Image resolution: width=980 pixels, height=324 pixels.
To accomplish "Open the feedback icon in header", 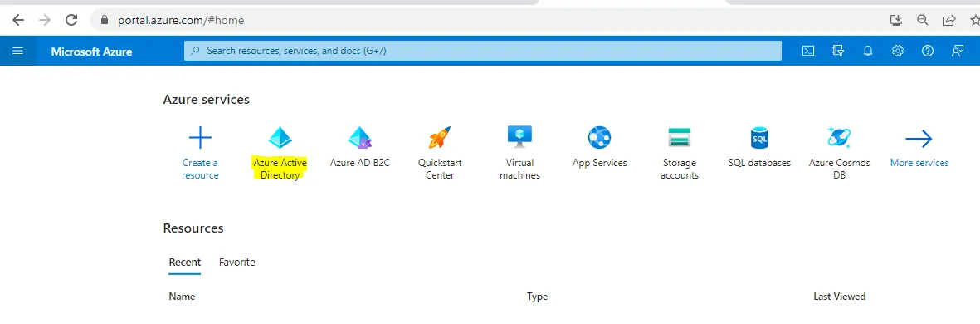I will 958,51.
